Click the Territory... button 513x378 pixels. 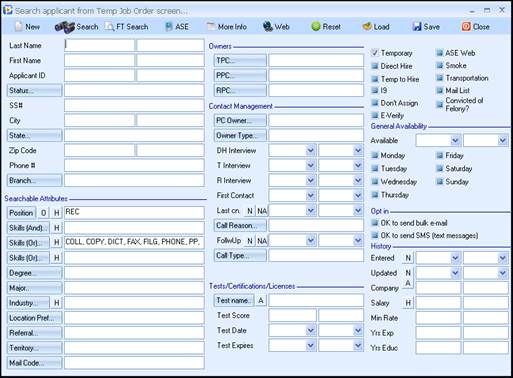click(35, 348)
